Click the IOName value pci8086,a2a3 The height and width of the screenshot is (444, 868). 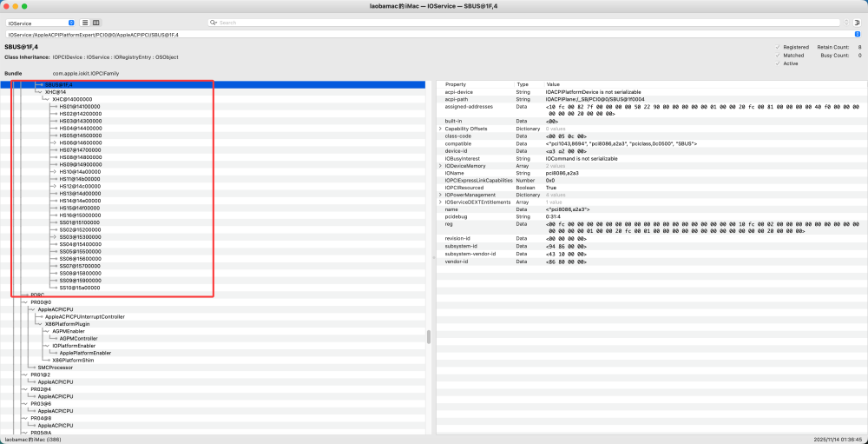point(562,173)
